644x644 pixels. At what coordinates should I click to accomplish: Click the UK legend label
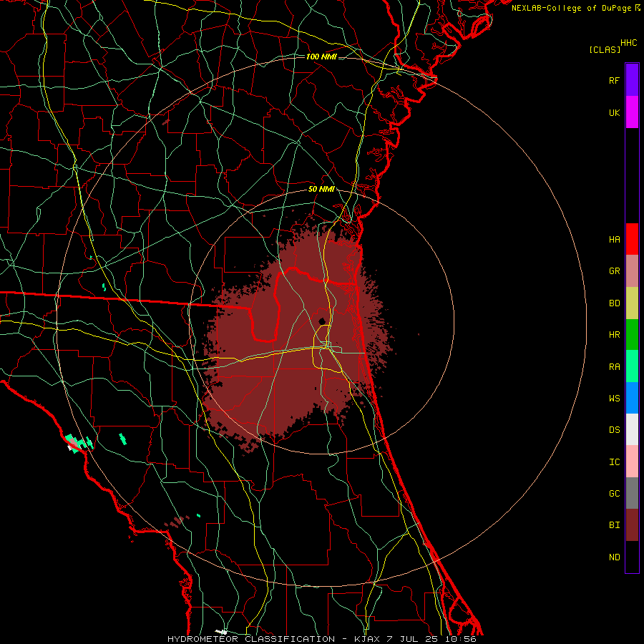tap(614, 112)
